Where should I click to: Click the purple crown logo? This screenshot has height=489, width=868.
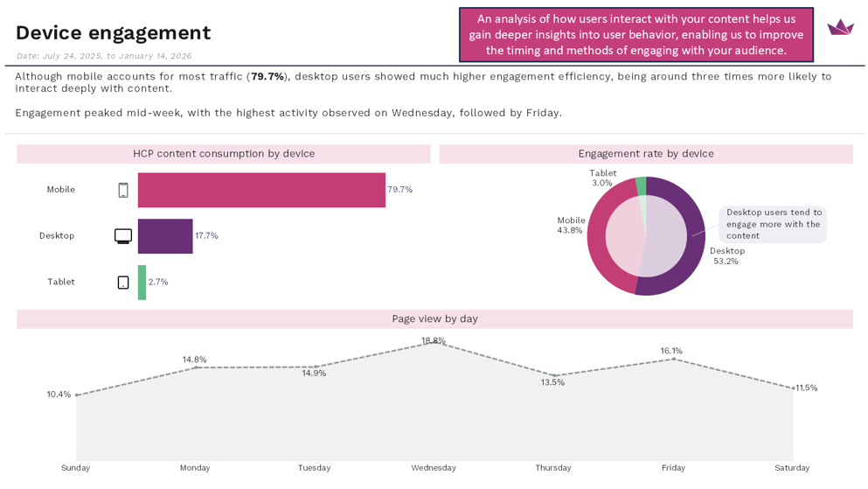pyautogui.click(x=840, y=27)
